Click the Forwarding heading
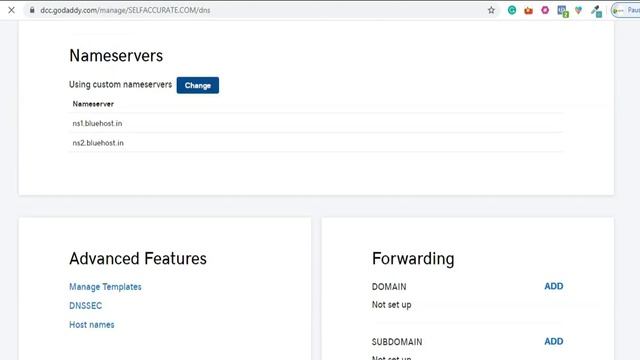This screenshot has height=360, width=640. (413, 258)
